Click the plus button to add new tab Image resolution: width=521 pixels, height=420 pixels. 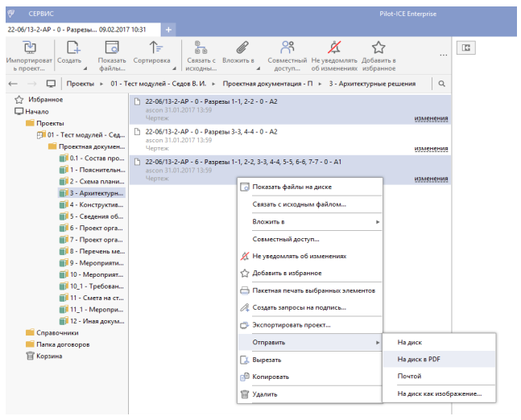coord(168,30)
